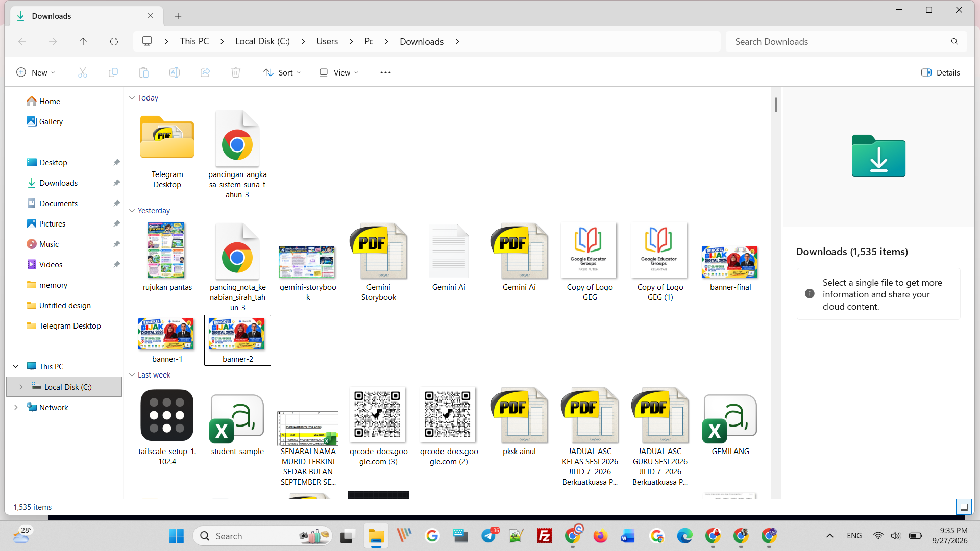Click the Back navigation arrow
The image size is (980, 551).
click(x=22, y=41)
